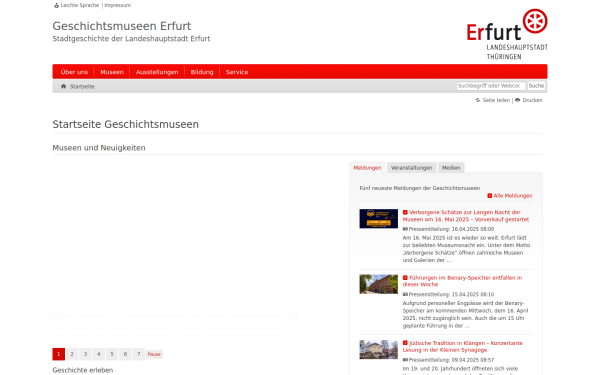This screenshot has width=600, height=375.
Task: Click the Suche button
Action: (536, 86)
